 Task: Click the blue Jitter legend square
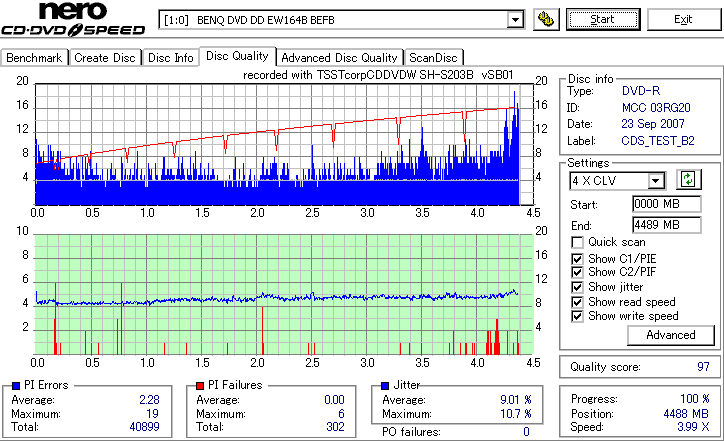(x=385, y=386)
